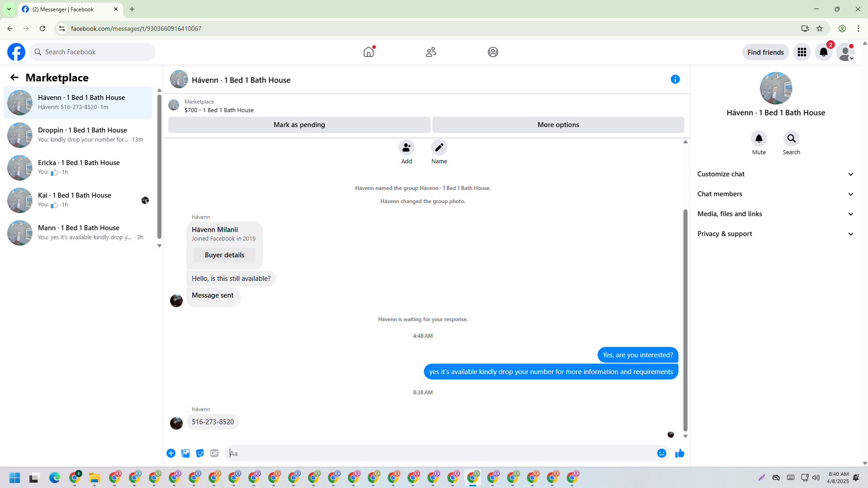Mark the listing as pending

point(299,125)
